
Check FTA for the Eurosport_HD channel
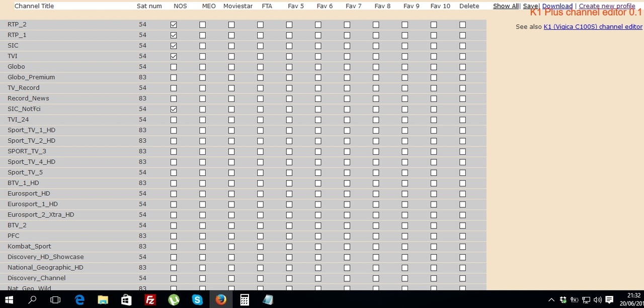pos(260,193)
